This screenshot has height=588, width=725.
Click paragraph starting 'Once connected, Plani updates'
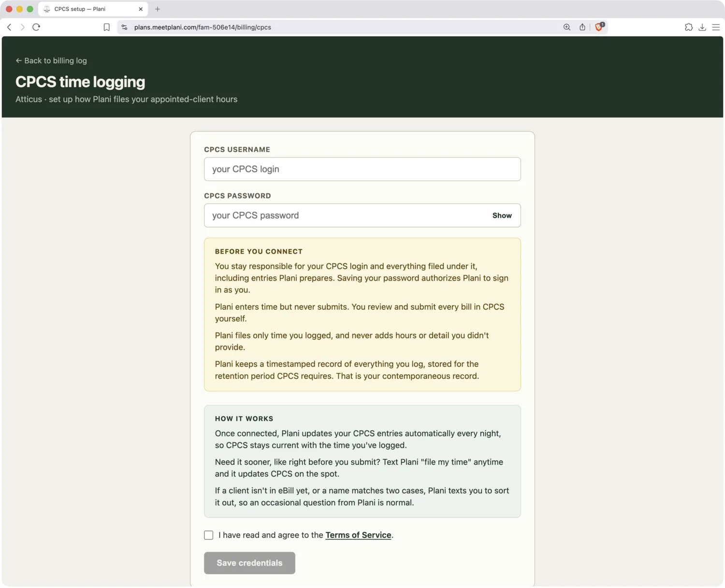coord(358,439)
